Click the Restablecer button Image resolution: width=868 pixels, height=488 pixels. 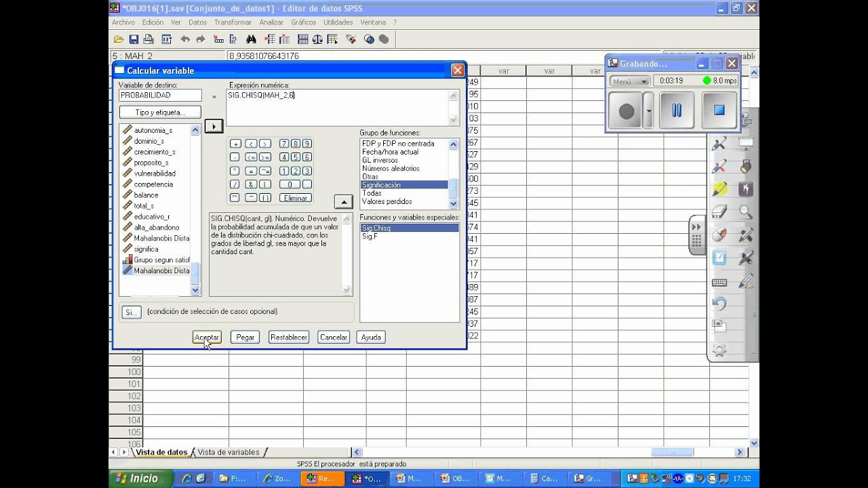[289, 337]
